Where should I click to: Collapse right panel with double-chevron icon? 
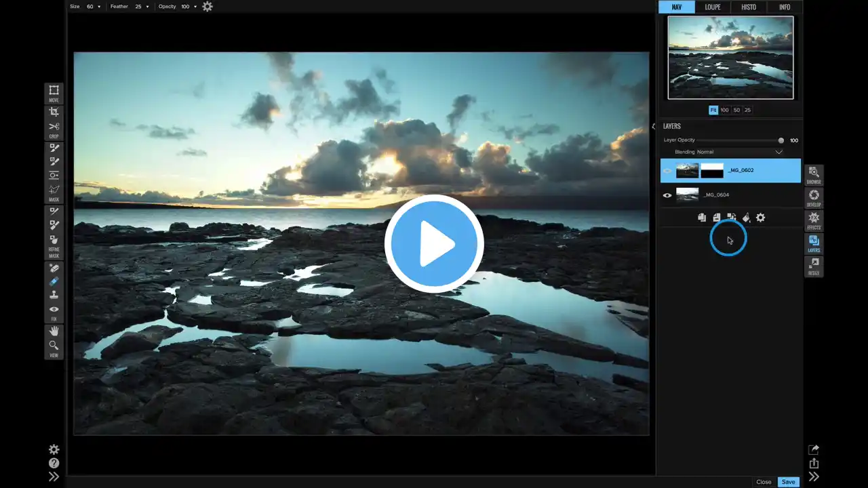click(x=814, y=476)
